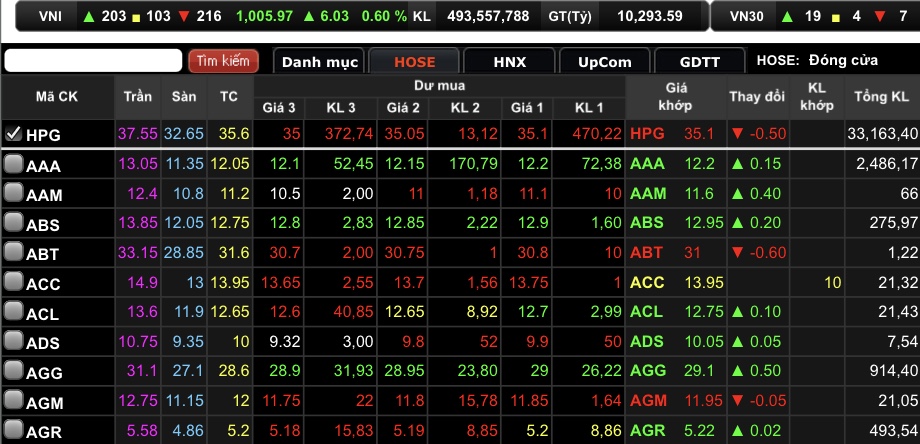Click the red down arrow in VNI bar
This screenshot has width=920, height=444.
click(184, 16)
